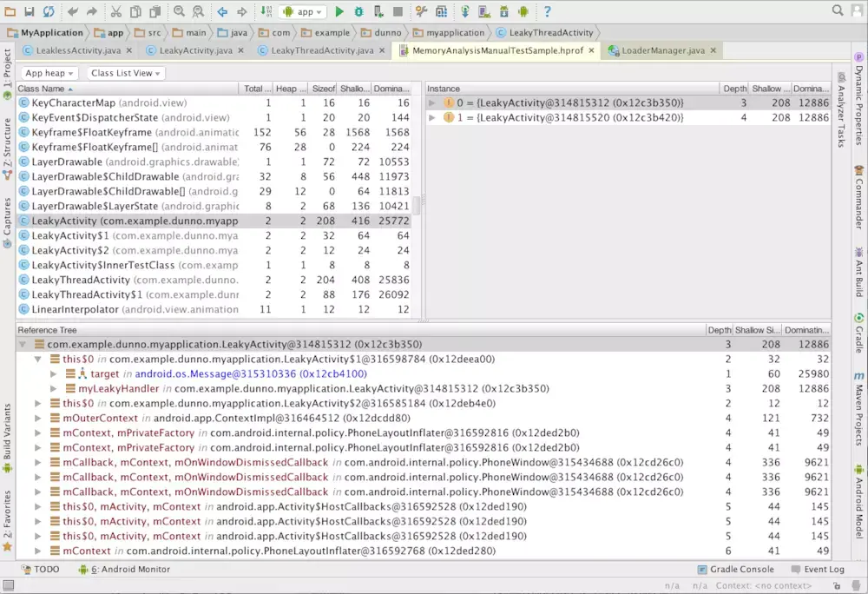Open the TODO tool window
Screen dimensions: 868x594
(x=41, y=569)
